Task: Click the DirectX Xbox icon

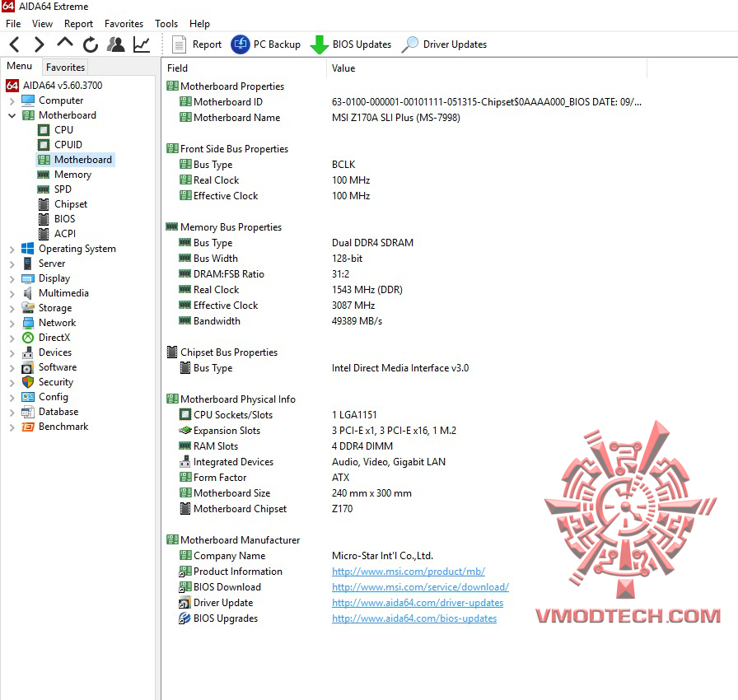Action: pyautogui.click(x=28, y=338)
